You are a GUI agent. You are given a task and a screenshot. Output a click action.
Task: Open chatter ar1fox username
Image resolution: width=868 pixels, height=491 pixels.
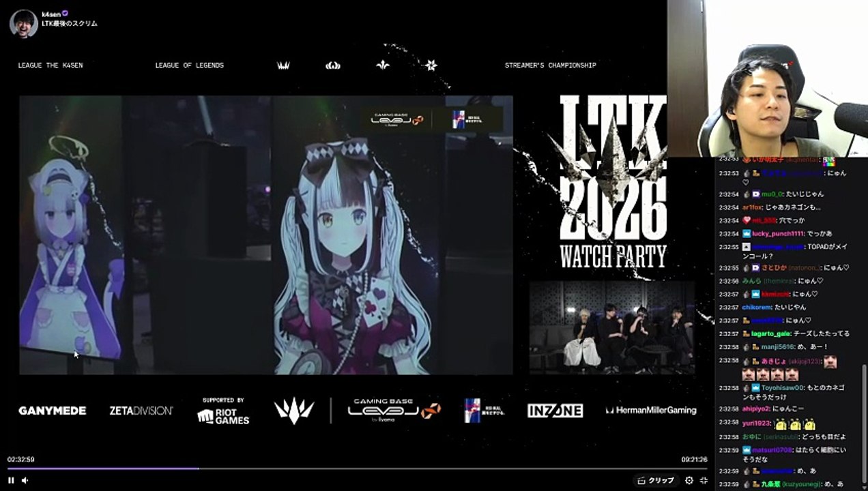coord(752,207)
